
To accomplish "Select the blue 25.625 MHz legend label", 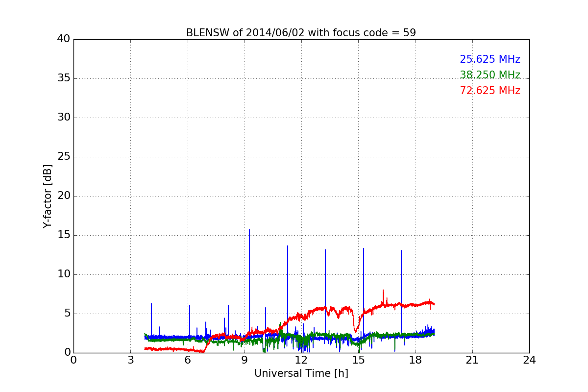I will coord(490,59).
